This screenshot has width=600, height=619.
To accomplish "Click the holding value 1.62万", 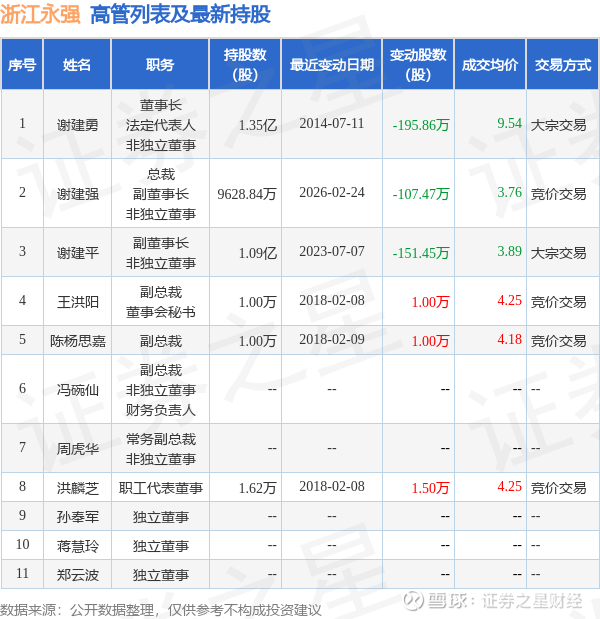I will coord(257,488).
